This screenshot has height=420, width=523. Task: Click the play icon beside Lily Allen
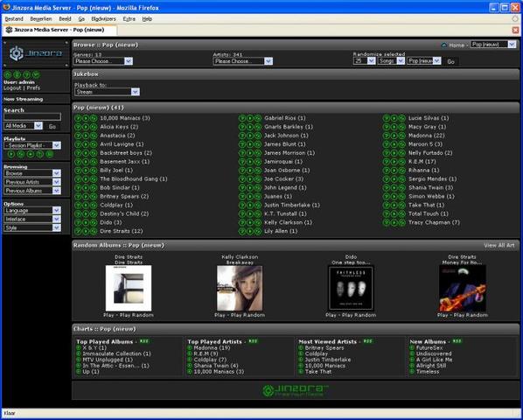pos(250,231)
